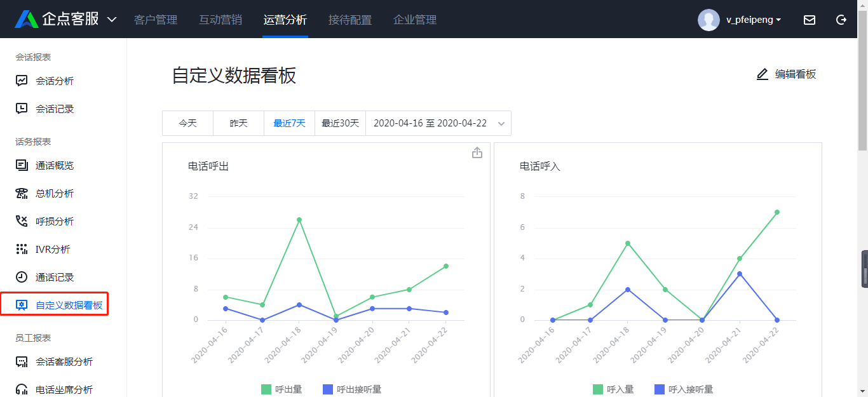The image size is (868, 397).
Task: Open the date range dropdown 2020-04-16 至 2020-04-22
Action: [438, 123]
